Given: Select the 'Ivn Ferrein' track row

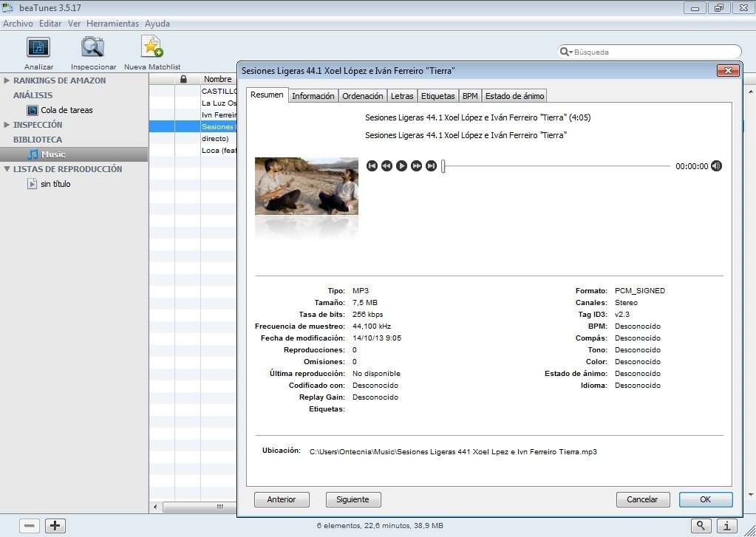Looking at the screenshot, I should 193,114.
